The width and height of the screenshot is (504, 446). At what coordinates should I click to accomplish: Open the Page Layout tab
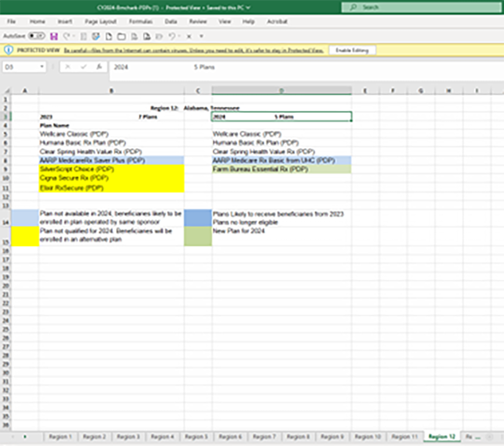(x=100, y=22)
